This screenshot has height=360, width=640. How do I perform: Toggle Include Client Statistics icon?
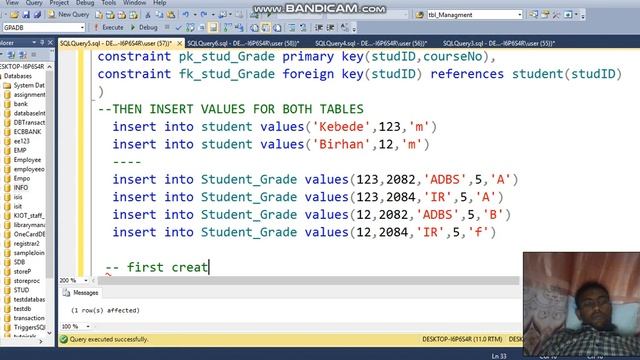(239, 28)
